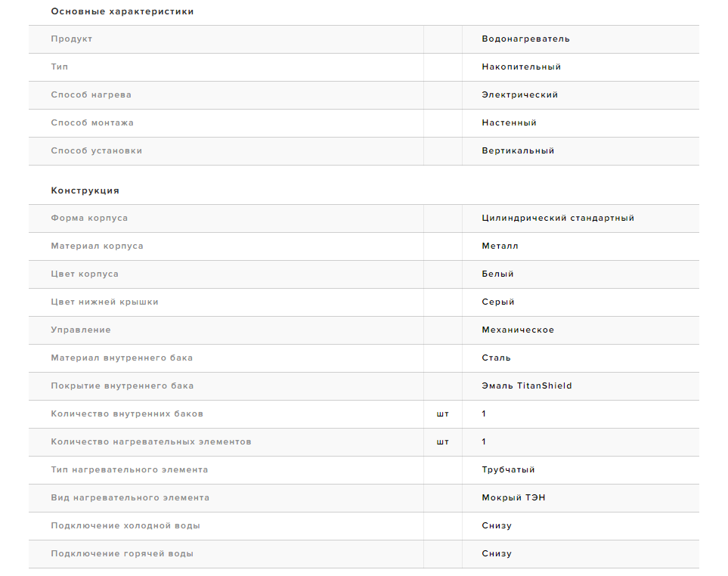This screenshot has width=728, height=576.
Task: Click the Форма корпуса label
Action: [x=89, y=218]
